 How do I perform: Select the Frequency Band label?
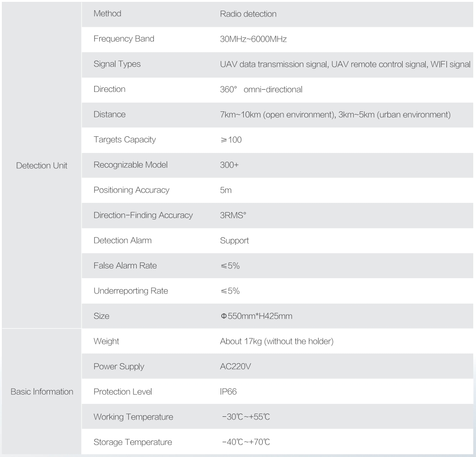(x=124, y=39)
